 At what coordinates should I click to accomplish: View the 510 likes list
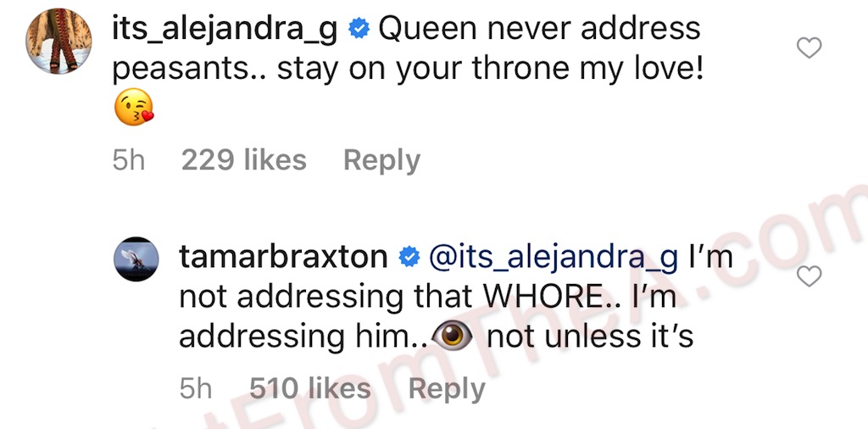pyautogui.click(x=310, y=388)
